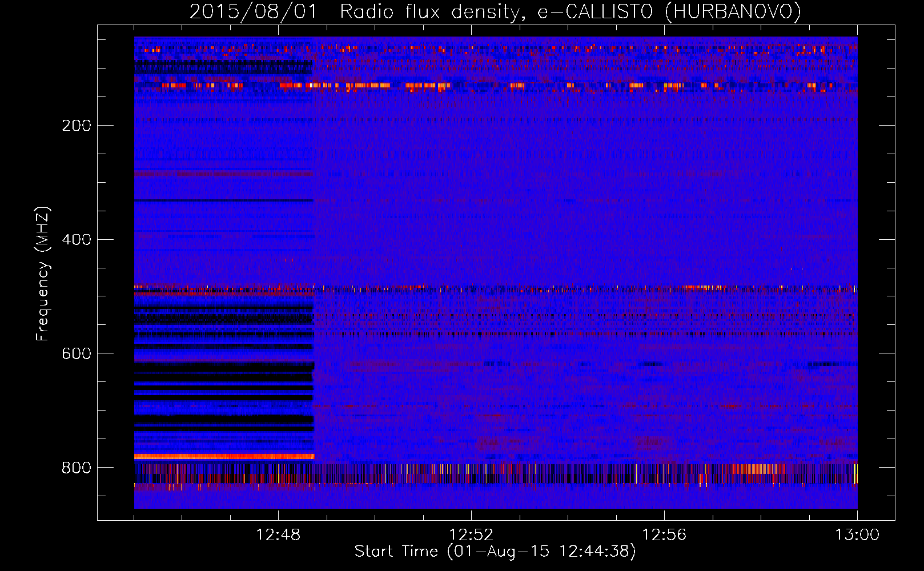Click the 13:00 time tick label
This screenshot has height=571, width=924.
[857, 535]
